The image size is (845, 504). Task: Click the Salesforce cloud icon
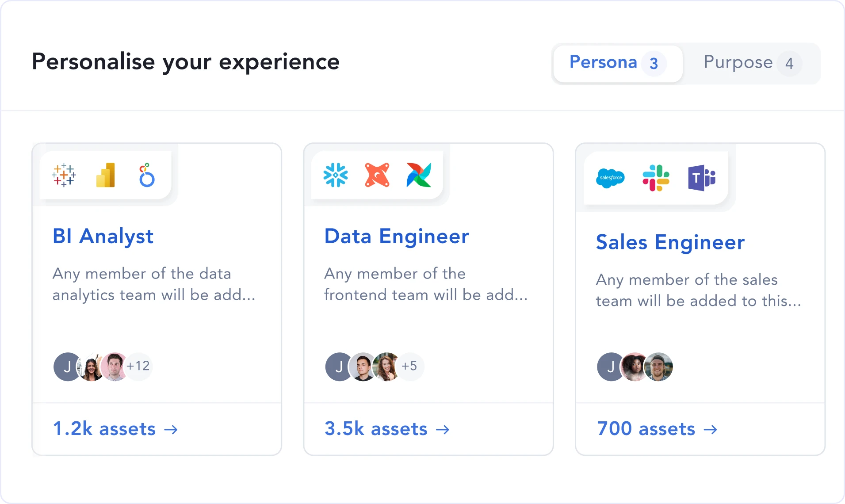pos(610,178)
